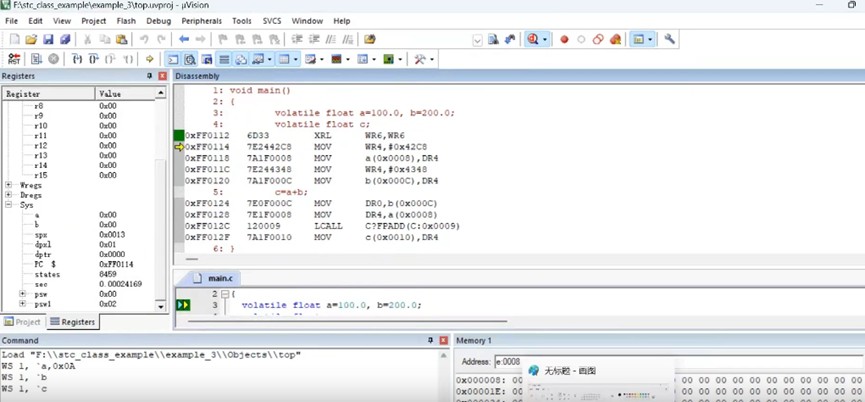This screenshot has height=402, width=865.
Task: Select the main.c editor tab
Action: click(x=218, y=278)
